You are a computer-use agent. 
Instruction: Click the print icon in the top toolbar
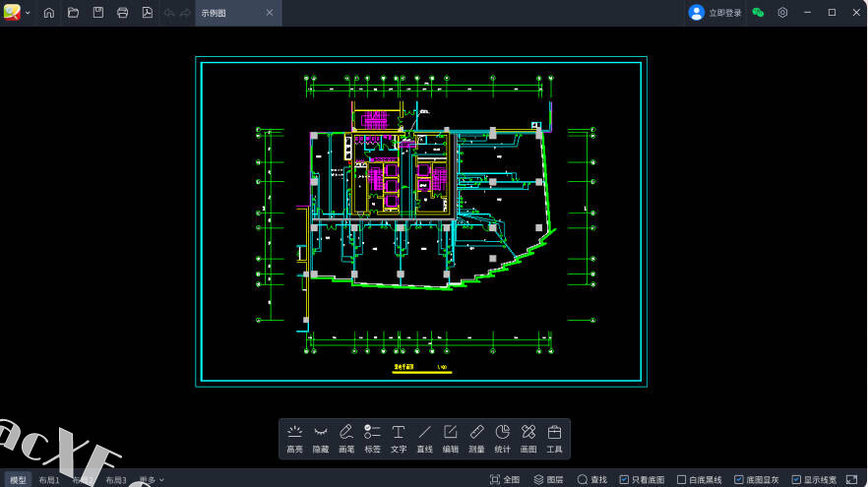point(123,13)
